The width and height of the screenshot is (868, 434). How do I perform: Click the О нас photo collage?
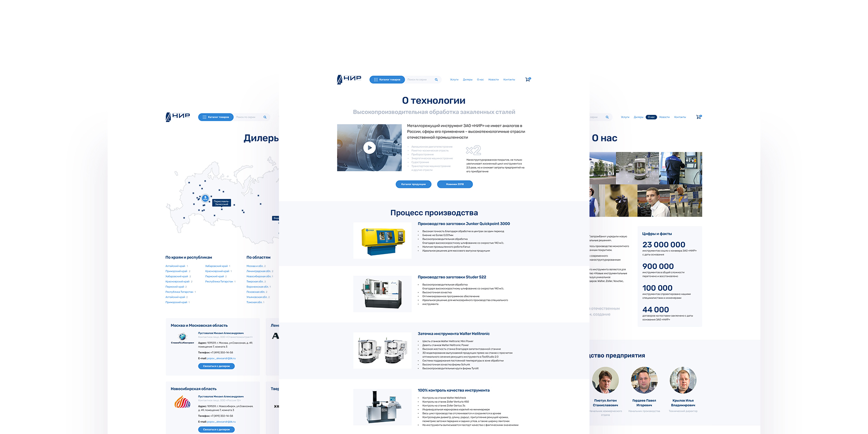646,184
